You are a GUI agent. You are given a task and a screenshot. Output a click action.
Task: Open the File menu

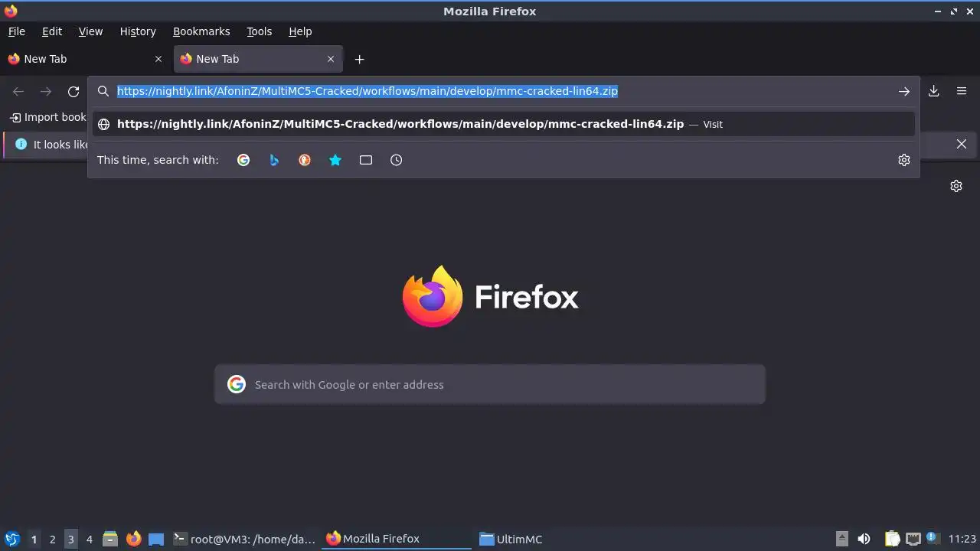click(17, 31)
